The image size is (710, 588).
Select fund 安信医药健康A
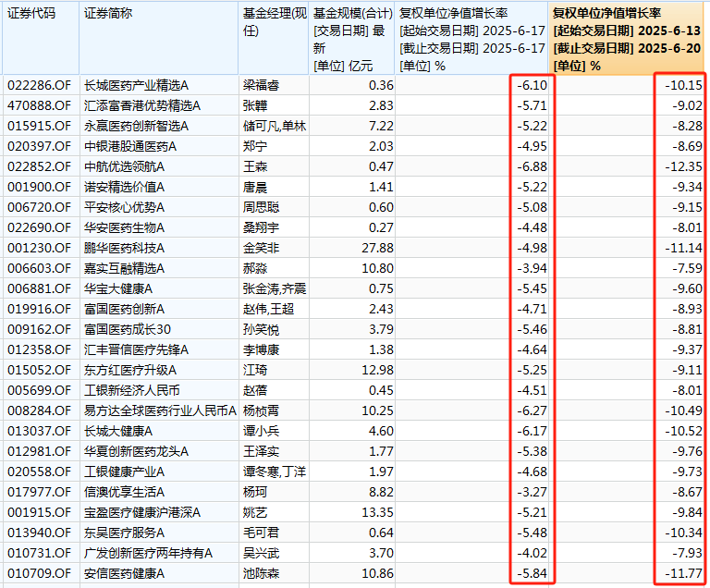(124, 574)
